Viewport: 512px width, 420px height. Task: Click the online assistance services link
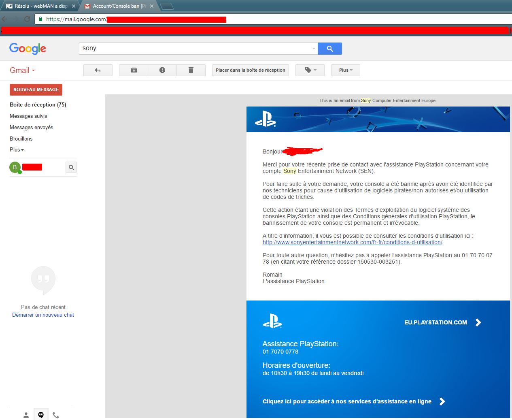[347, 401]
